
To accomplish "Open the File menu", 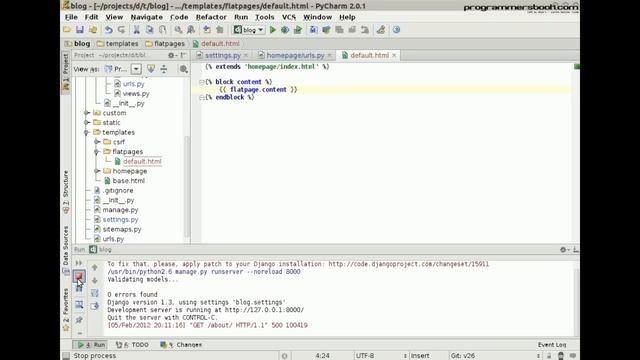I will (x=71, y=17).
